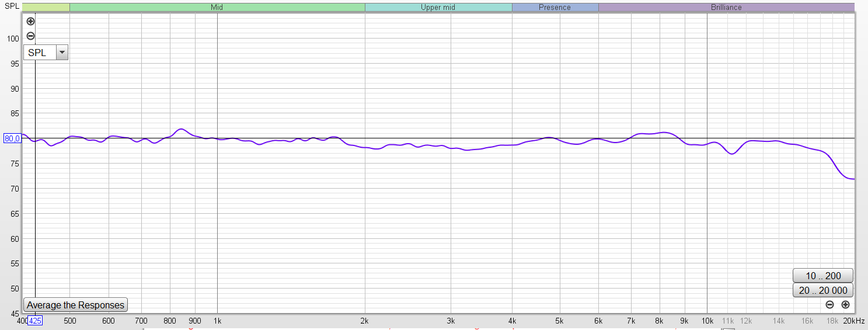This screenshot has height=330, width=868.
Task: Click the response curve peak near 850 Hz
Action: [x=181, y=129]
